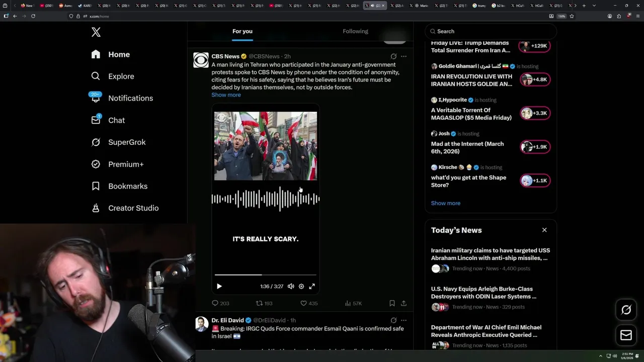The image size is (644, 362).
Task: Join the +129K live space
Action: click(535, 46)
